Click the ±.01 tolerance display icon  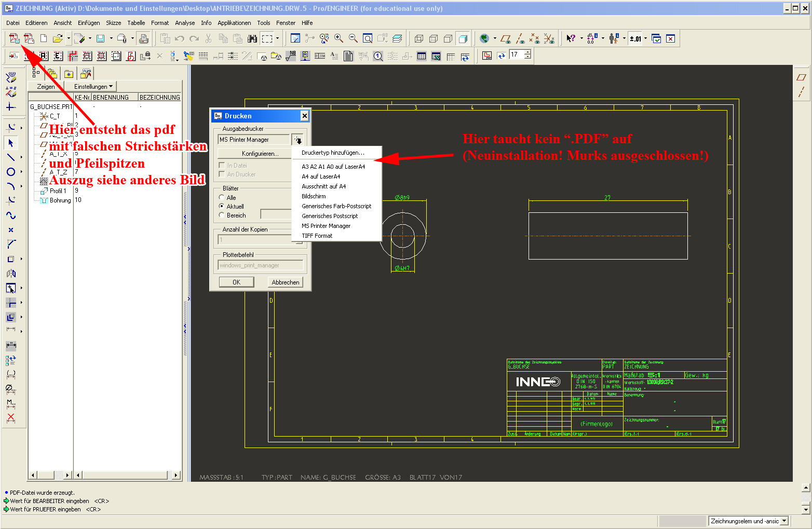635,38
